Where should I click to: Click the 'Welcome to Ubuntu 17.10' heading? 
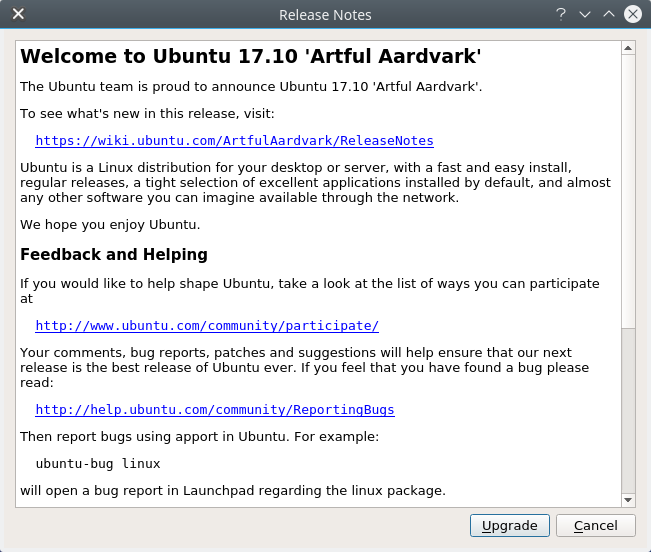[x=250, y=56]
